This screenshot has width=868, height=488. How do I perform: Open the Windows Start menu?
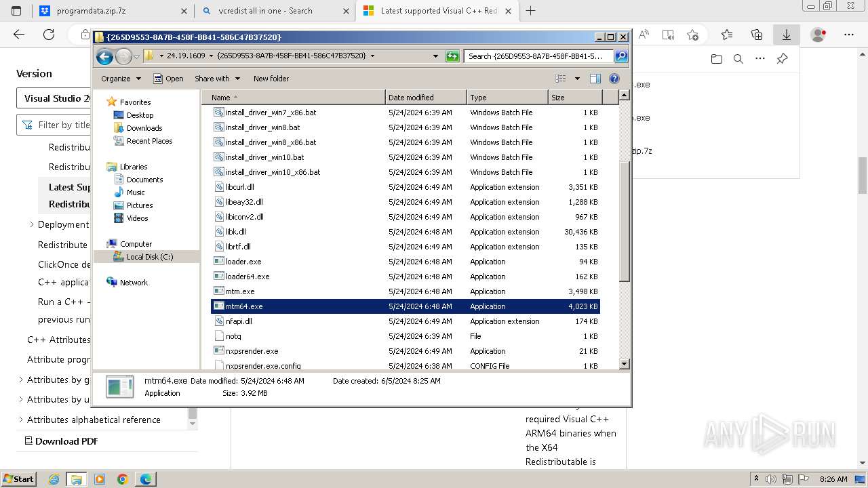coord(18,479)
